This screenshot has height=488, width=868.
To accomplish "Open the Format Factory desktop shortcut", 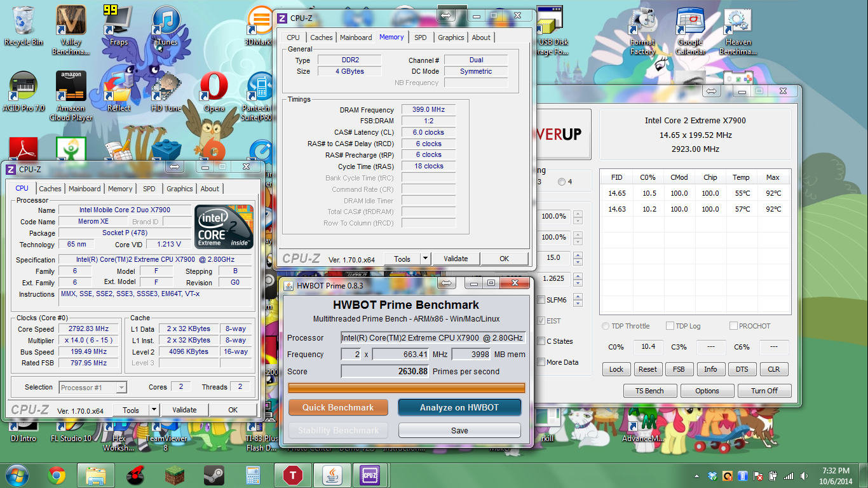I will tap(642, 29).
